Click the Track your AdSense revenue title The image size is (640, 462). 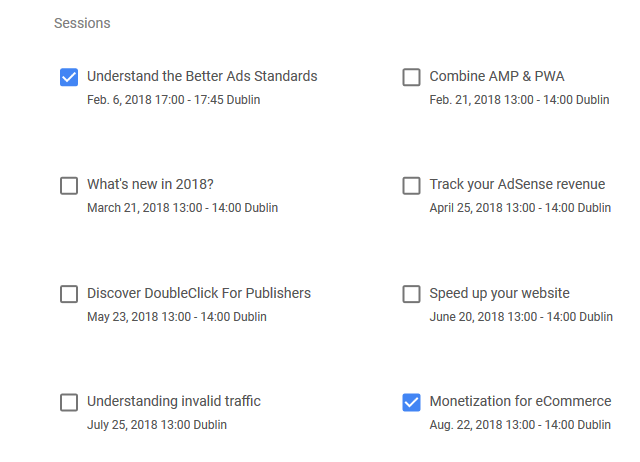[x=517, y=184]
